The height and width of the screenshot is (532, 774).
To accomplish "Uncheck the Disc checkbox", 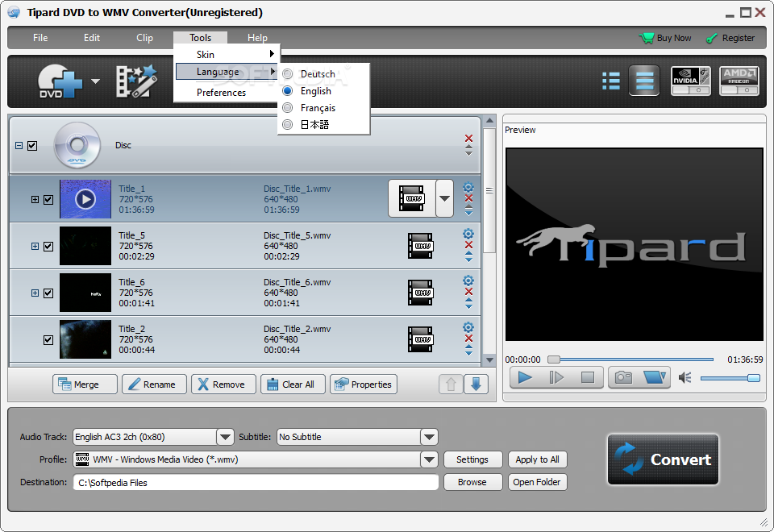I will coord(32,146).
